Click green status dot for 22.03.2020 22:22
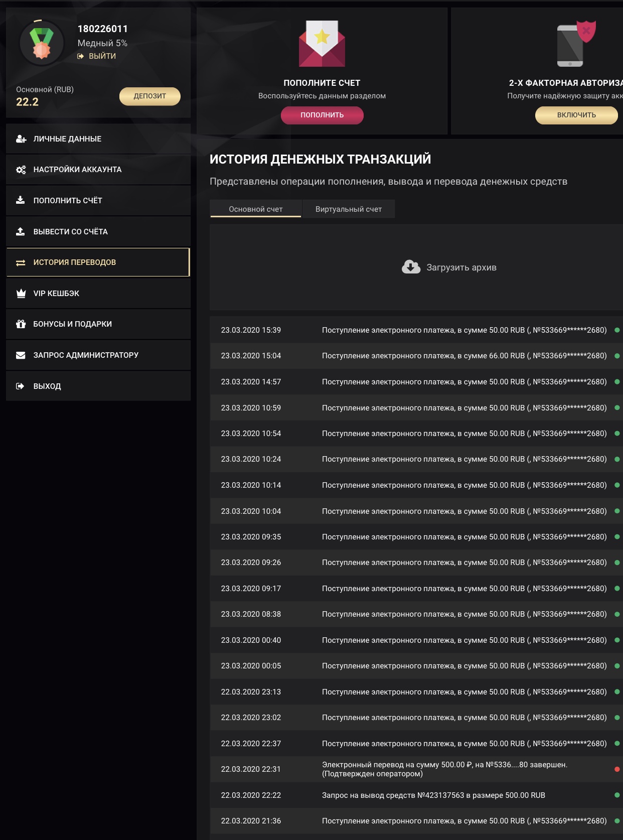The height and width of the screenshot is (840, 623). point(617,795)
